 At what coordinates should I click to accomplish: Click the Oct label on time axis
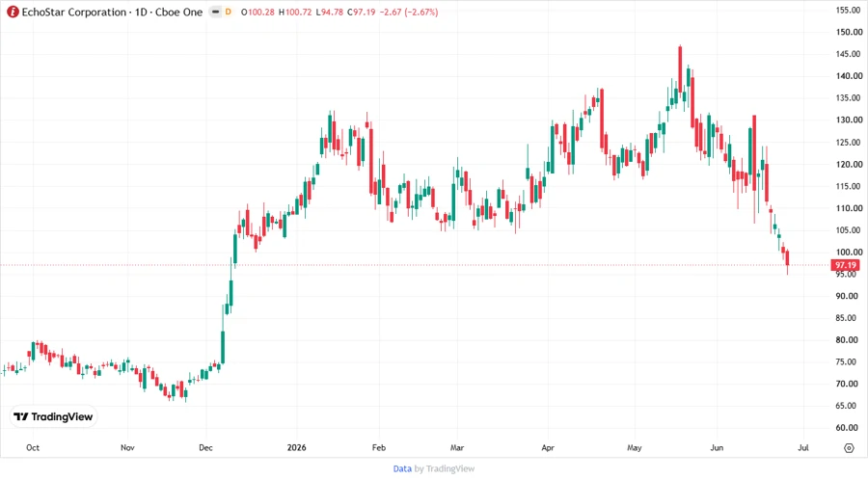click(33, 448)
